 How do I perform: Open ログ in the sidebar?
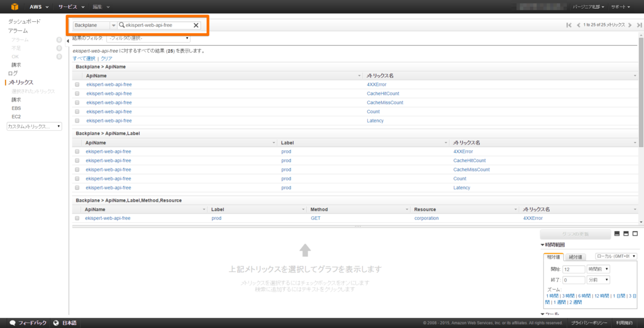click(x=13, y=74)
